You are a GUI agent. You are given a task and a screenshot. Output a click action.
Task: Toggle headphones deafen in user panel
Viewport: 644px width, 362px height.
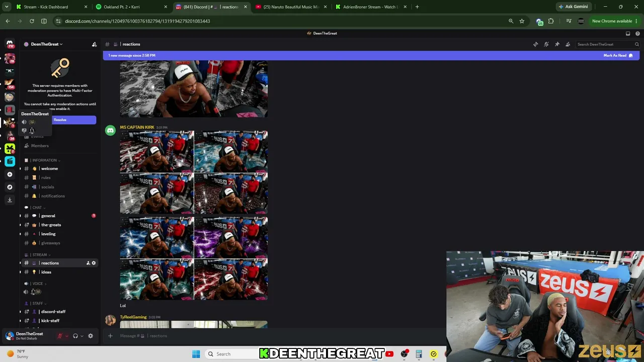75,336
